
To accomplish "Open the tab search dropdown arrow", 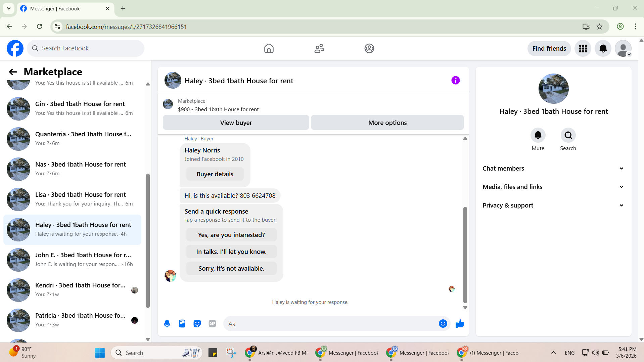I will 9,8.
